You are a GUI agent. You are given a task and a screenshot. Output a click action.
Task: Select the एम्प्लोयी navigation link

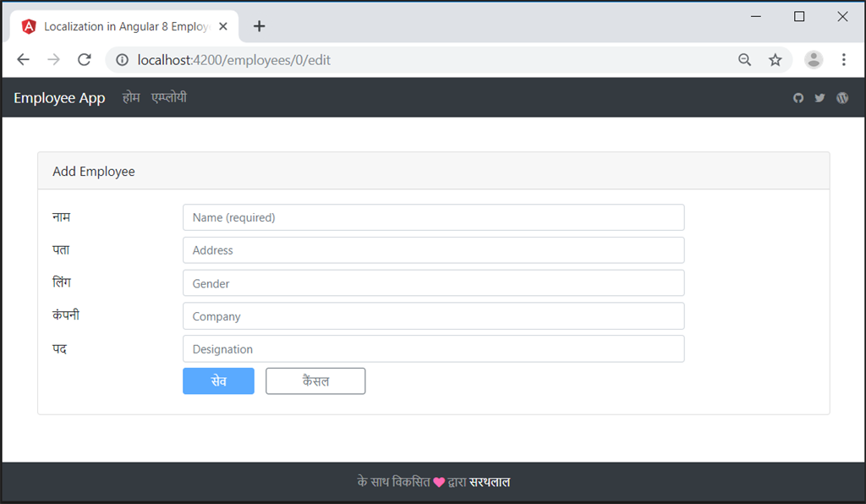point(169,97)
